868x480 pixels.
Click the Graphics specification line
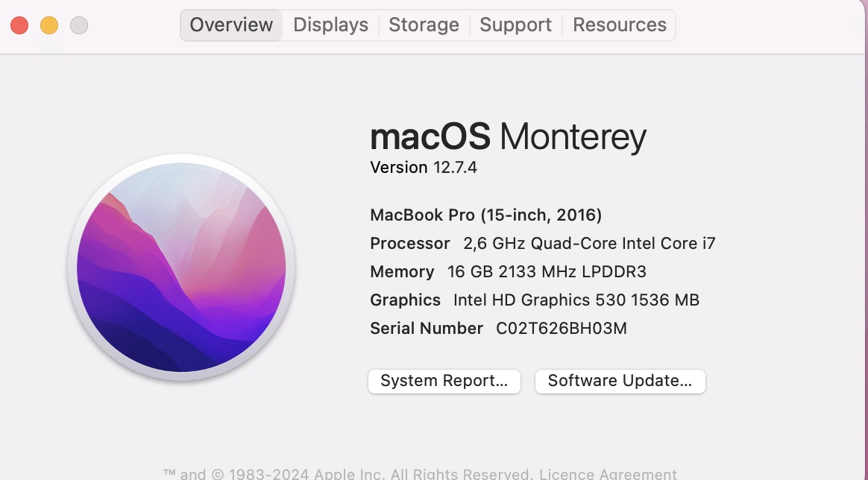(x=535, y=300)
